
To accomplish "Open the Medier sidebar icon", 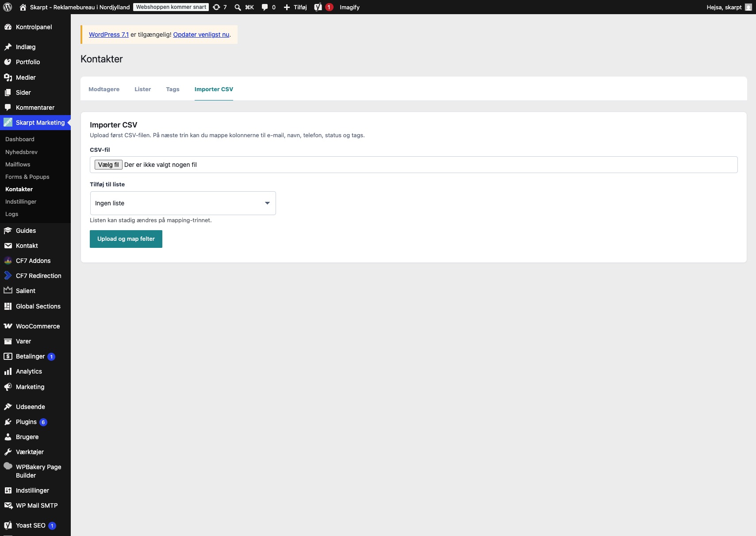I will click(x=8, y=77).
